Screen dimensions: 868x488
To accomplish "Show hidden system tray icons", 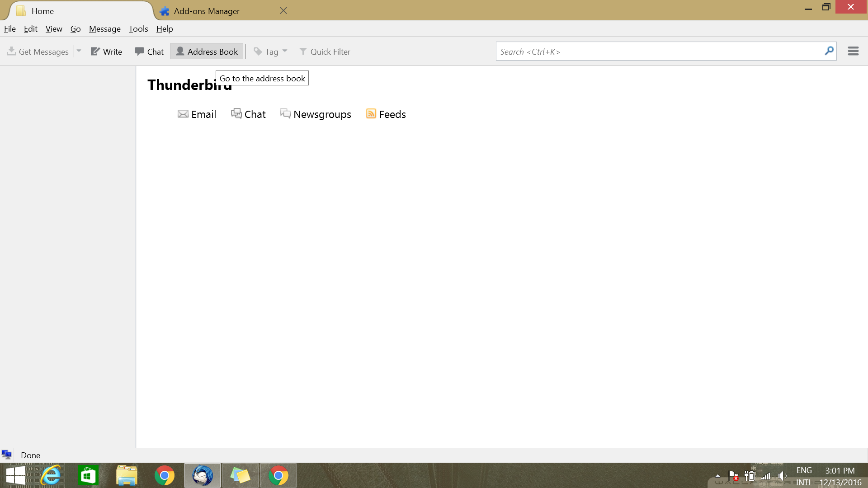I will click(x=717, y=476).
